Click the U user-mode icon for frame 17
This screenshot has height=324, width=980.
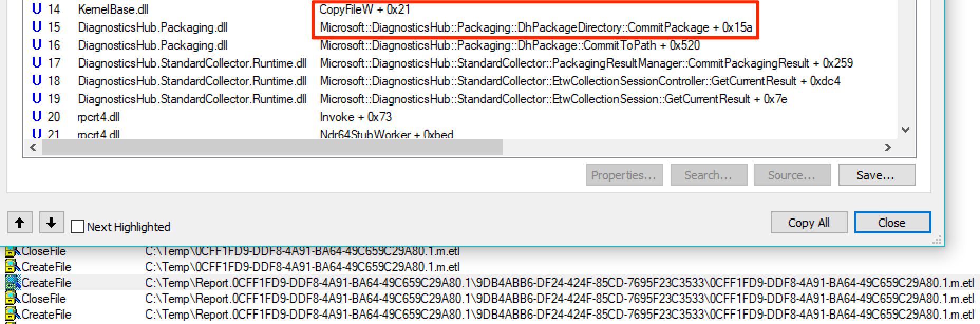tap(36, 63)
